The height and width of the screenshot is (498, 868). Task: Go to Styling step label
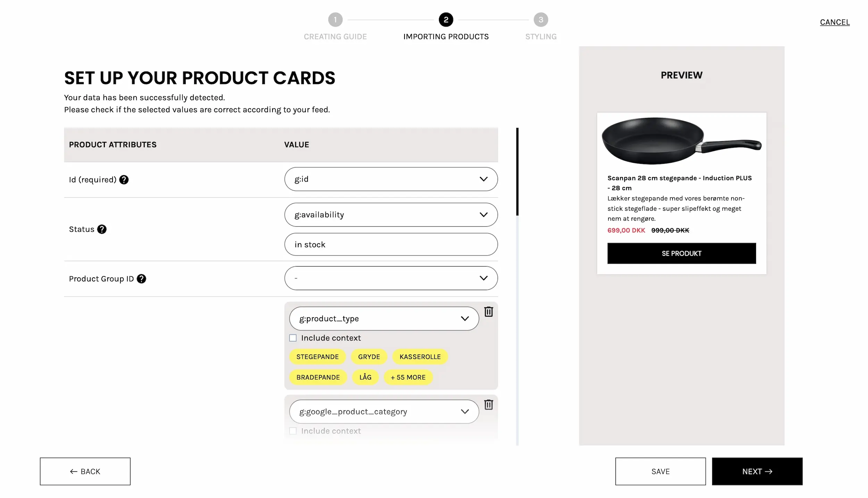coord(541,37)
